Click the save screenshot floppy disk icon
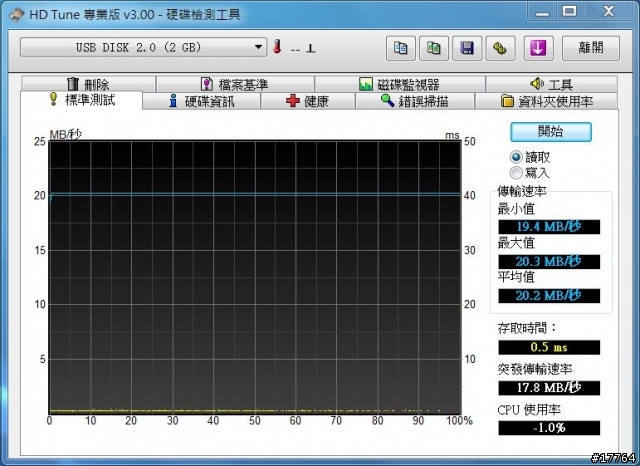The image size is (640, 466). [467, 48]
